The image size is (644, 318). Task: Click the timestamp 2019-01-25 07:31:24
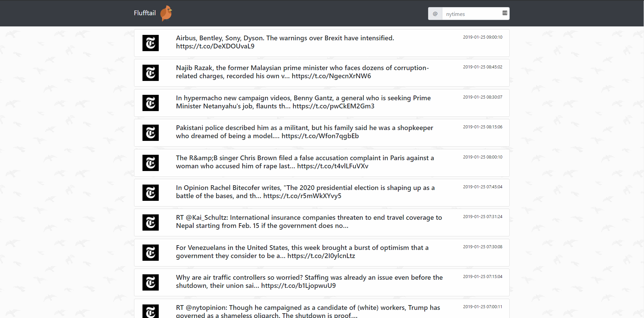tap(483, 217)
